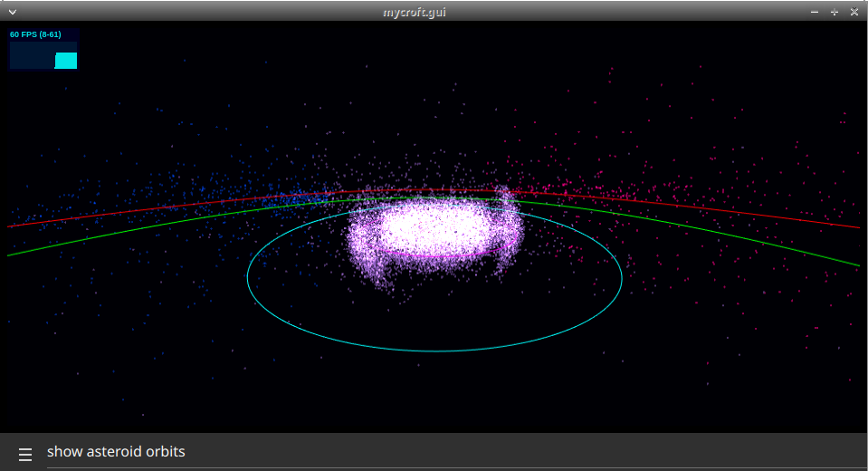Click the 60 FPS counter text

[35, 34]
